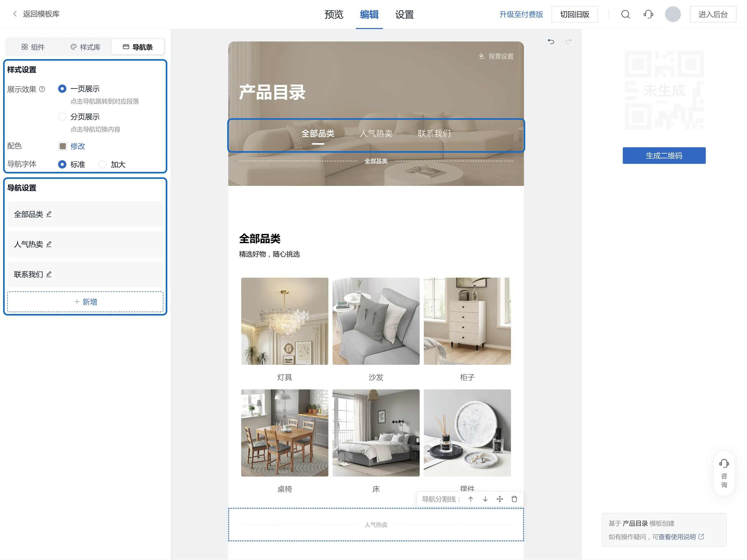The width and height of the screenshot is (747, 560).
Task: Edit the 联系我们 navigation name pencil
Action: point(49,274)
